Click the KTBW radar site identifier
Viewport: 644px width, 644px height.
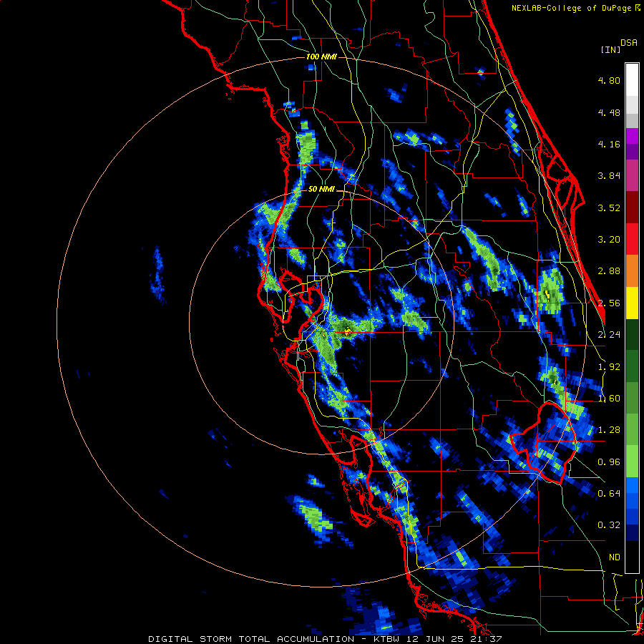point(386,639)
